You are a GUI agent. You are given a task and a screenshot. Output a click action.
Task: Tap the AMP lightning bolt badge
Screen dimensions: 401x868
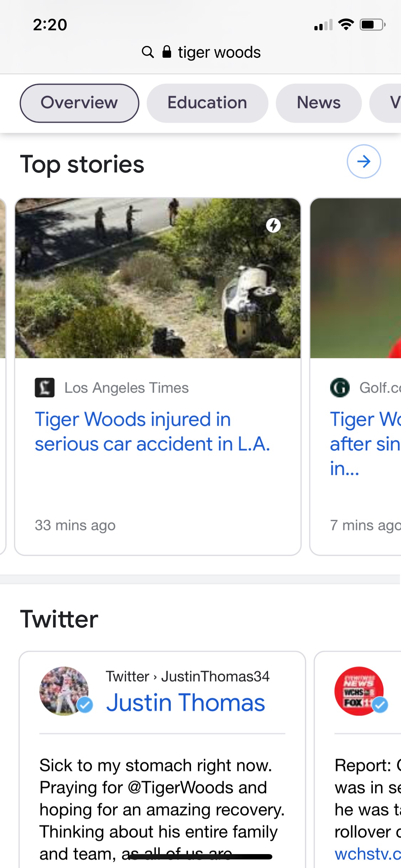click(x=273, y=225)
